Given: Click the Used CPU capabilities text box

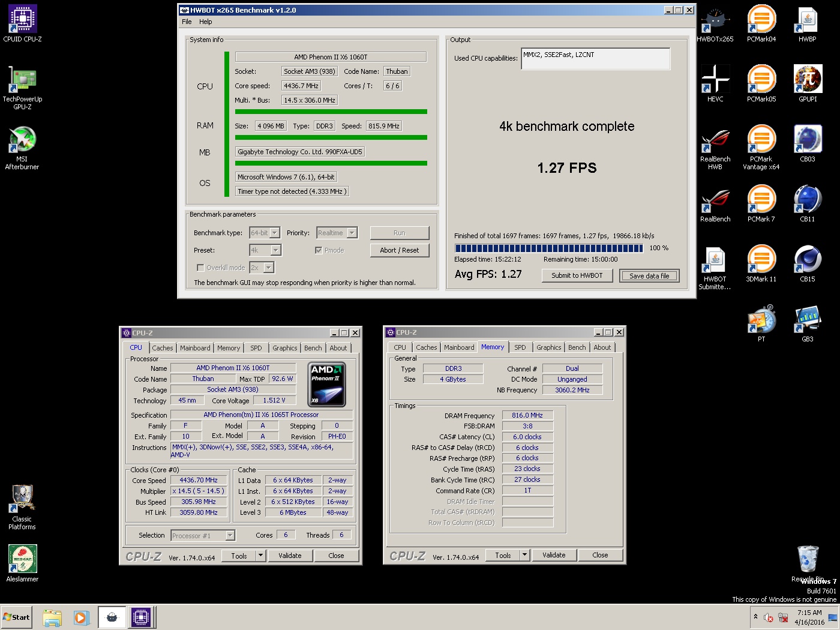Looking at the screenshot, I should pos(596,59).
